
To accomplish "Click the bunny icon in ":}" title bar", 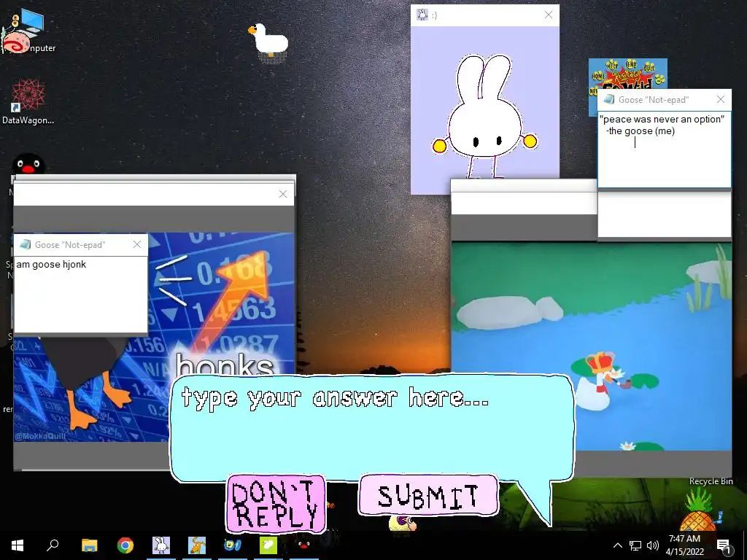I will coord(422,15).
